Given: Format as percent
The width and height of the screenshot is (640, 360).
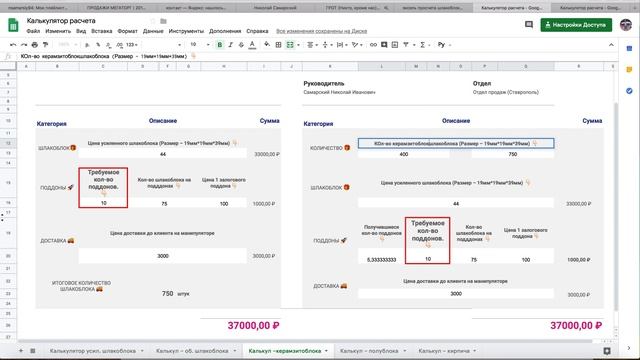Looking at the screenshot, I should [98, 44].
